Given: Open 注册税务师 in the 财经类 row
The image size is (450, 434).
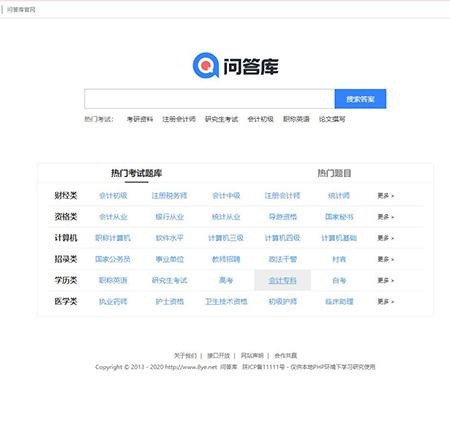Looking at the screenshot, I should pos(169,195).
